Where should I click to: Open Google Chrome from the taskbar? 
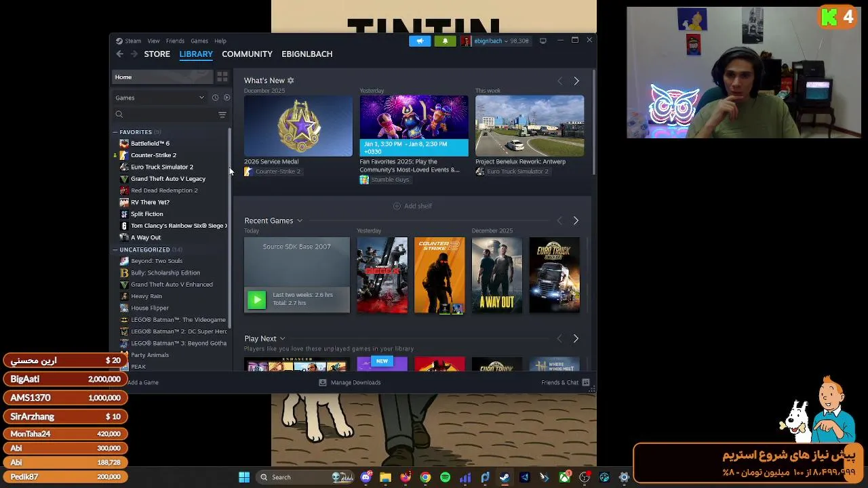click(425, 477)
